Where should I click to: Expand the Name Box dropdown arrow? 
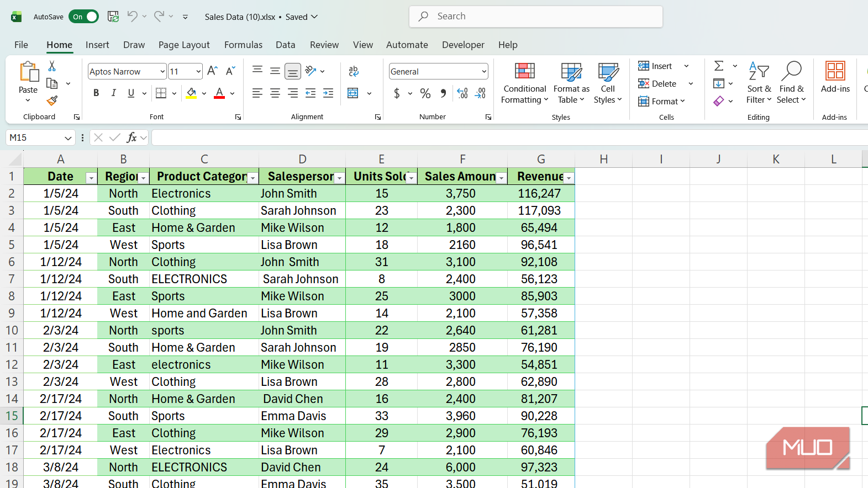[x=68, y=137]
